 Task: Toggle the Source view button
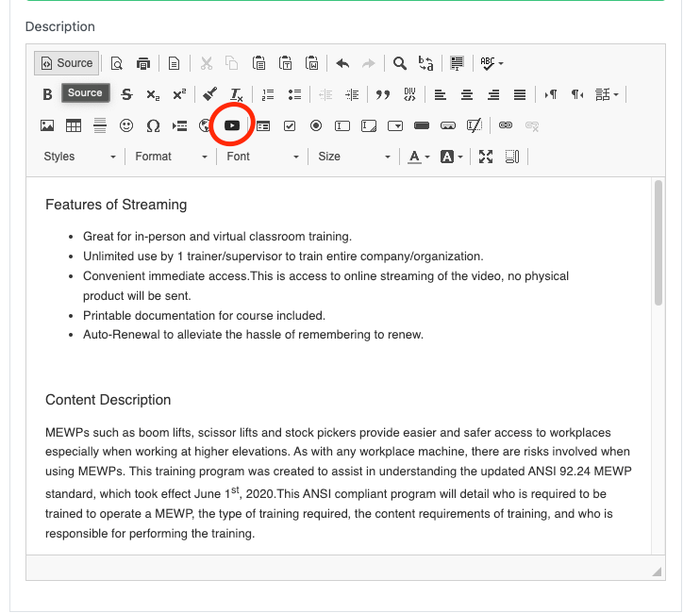click(67, 63)
